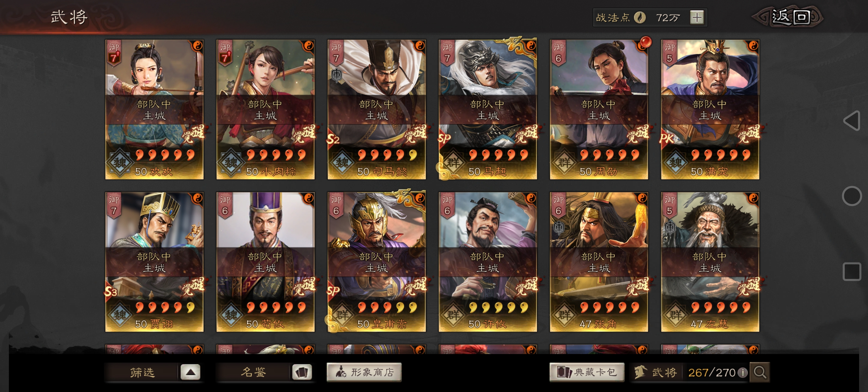This screenshot has width=868, height=392.
Task: Tap the info icon next to 267/270
Action: (x=742, y=372)
